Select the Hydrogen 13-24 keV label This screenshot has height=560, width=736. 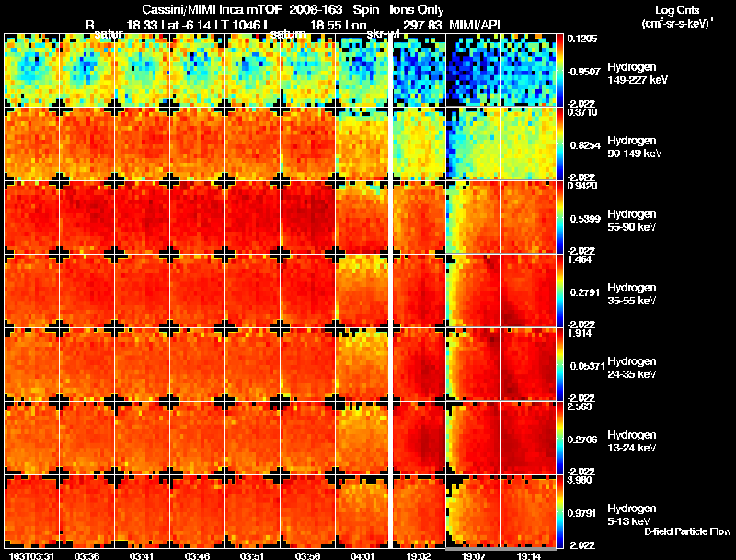coord(632,440)
